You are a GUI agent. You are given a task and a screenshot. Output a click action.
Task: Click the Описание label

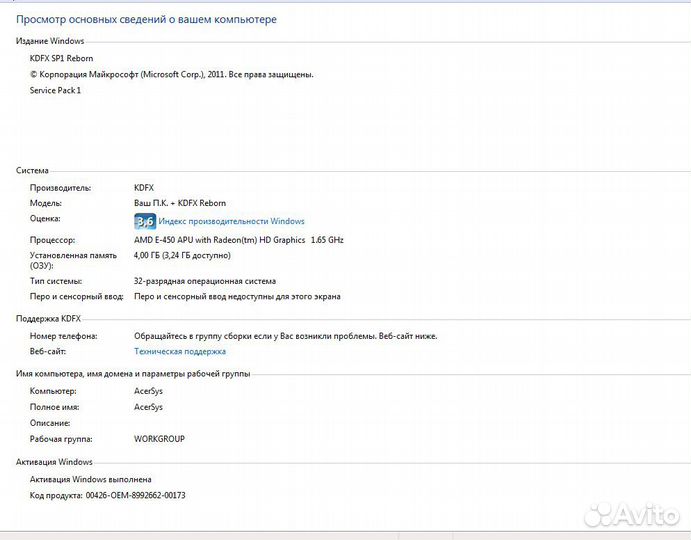(50, 423)
